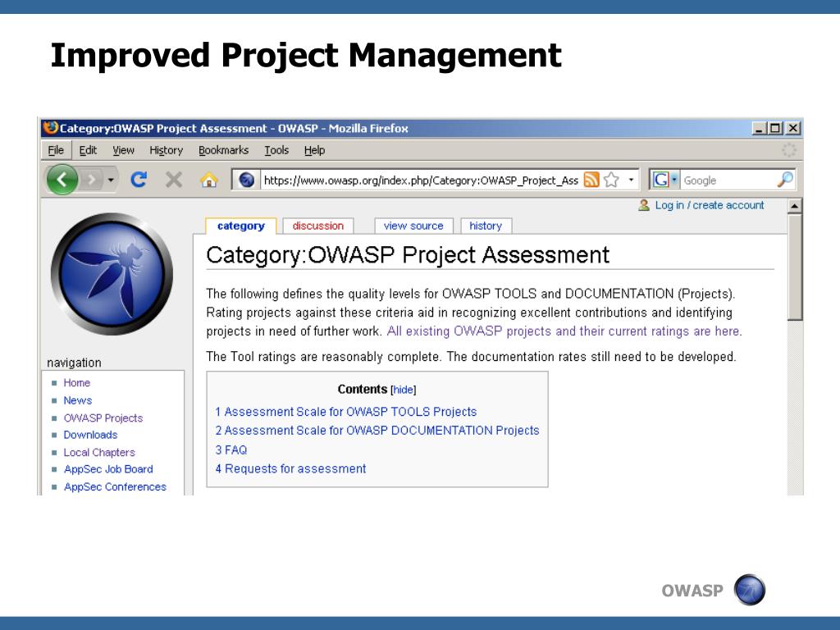This screenshot has width=840, height=630.
Task: Click the existing OWASP projects ratings link
Action: 564,331
